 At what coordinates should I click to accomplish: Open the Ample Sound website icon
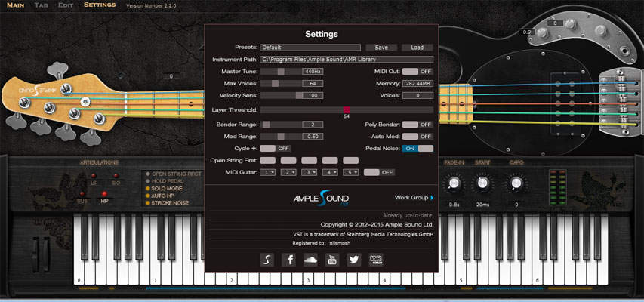click(267, 259)
